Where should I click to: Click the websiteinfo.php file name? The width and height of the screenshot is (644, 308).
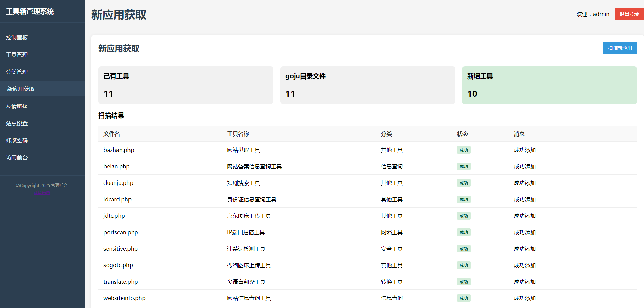124,298
